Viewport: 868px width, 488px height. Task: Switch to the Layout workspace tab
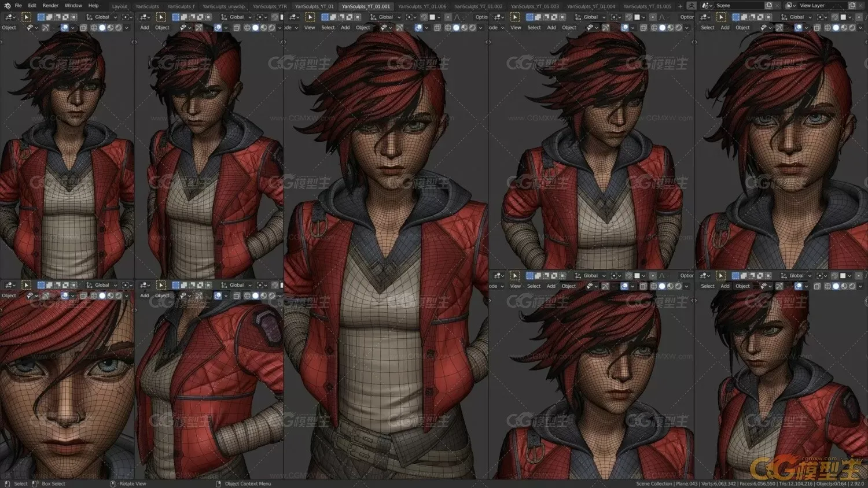click(120, 6)
